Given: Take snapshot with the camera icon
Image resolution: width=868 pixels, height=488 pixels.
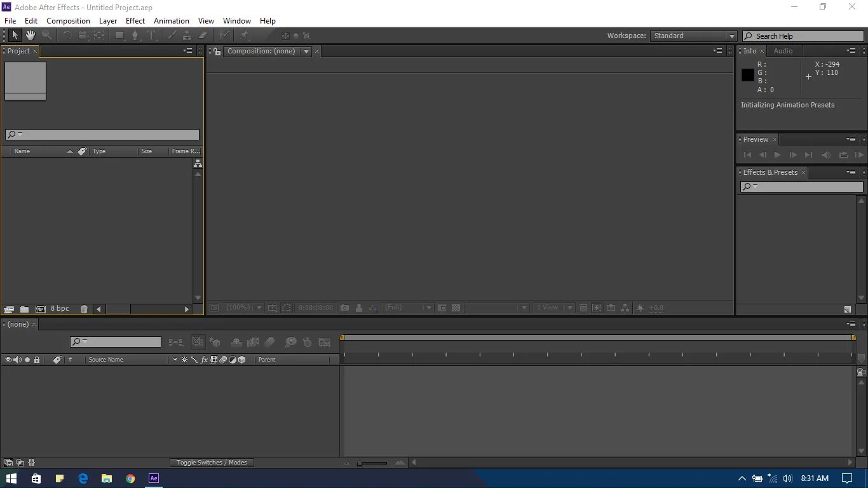Looking at the screenshot, I should (x=344, y=308).
